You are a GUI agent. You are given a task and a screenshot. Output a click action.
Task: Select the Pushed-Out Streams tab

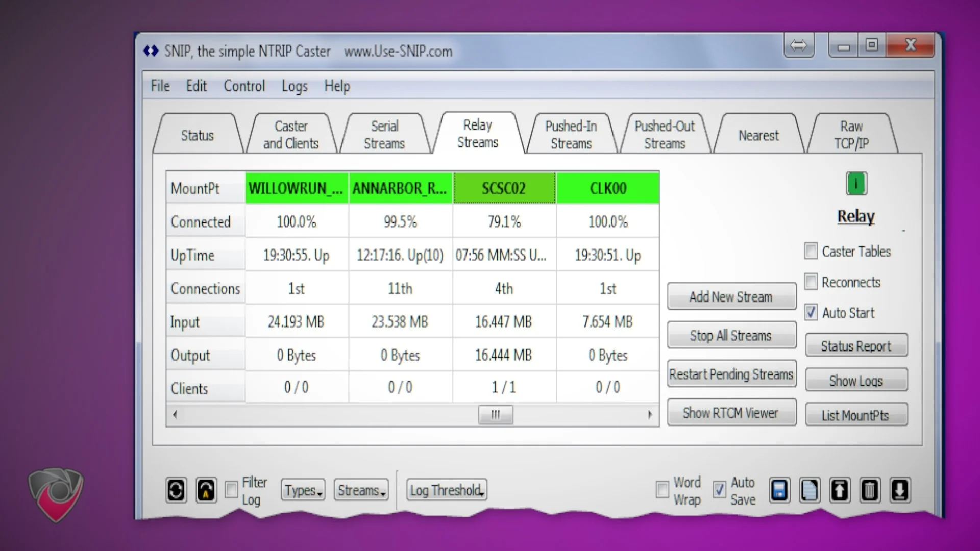pyautogui.click(x=665, y=135)
